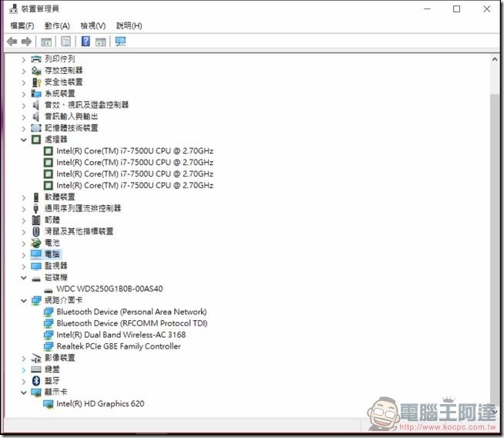The width and height of the screenshot is (504, 438).
Task: Select the last i7-7500U CPU entry
Action: 135,186
